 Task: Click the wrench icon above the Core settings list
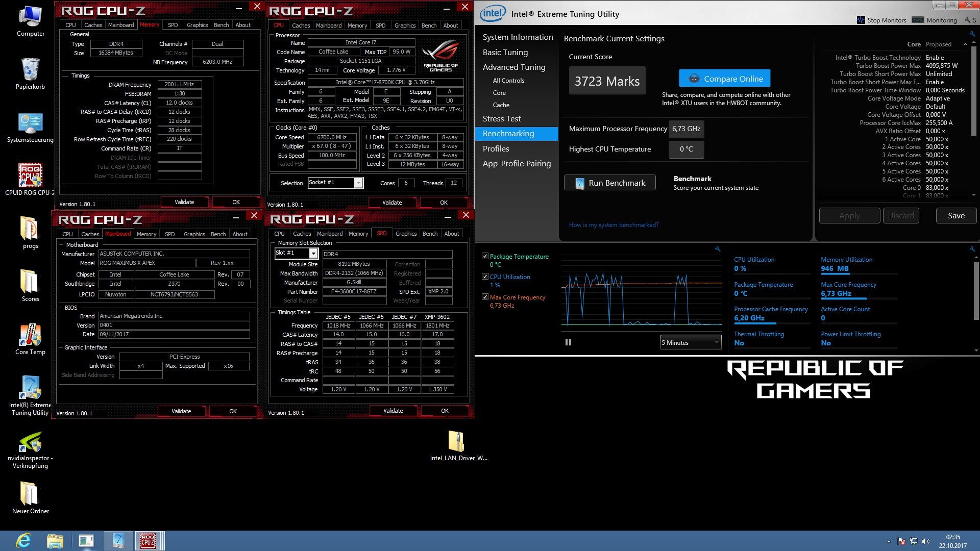click(972, 34)
